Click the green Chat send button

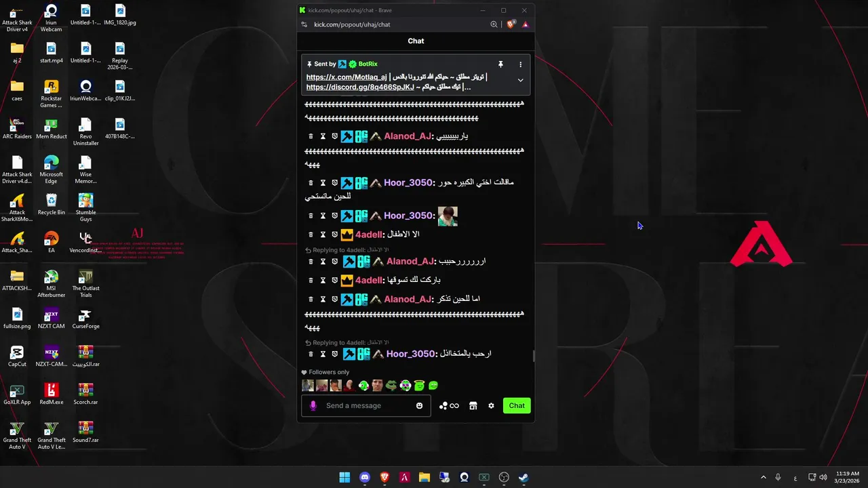[x=517, y=406]
